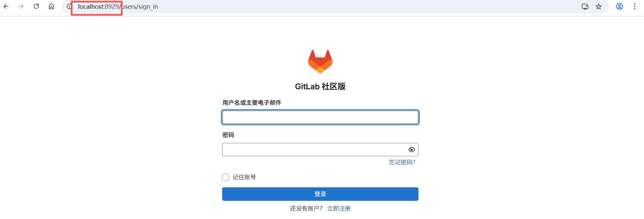Bookmark this page with the star icon
644x219 pixels.
598,6
